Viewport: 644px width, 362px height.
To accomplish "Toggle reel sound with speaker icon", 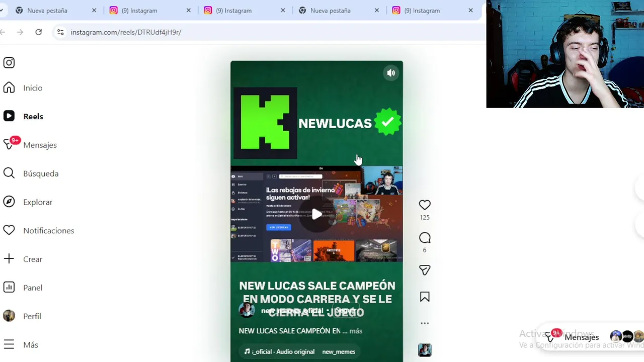I will pyautogui.click(x=391, y=73).
